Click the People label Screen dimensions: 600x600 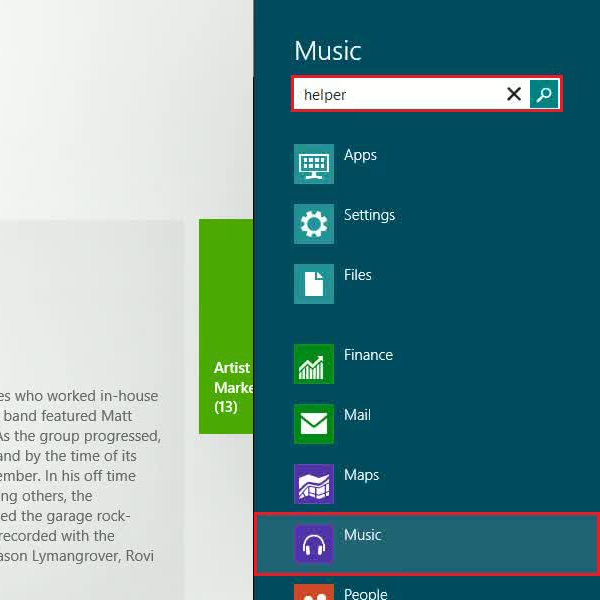(x=365, y=594)
